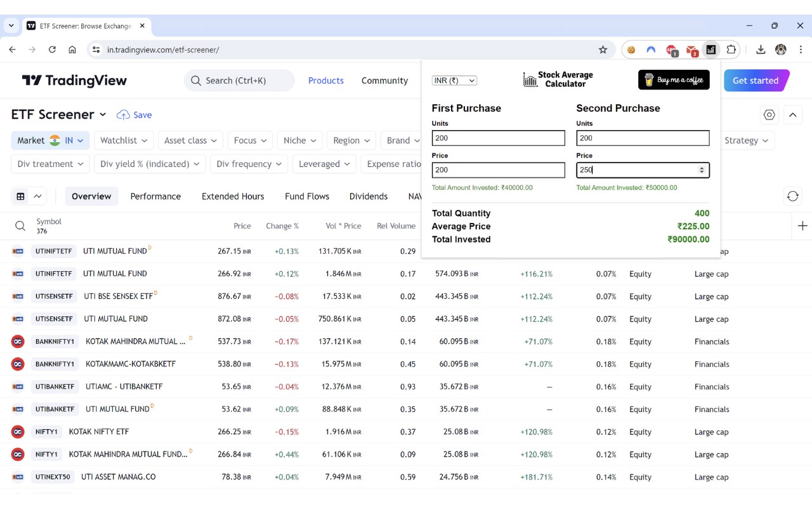Image resolution: width=812 pixels, height=508 pixels.
Task: Open the browser Extensions puzzle icon
Action: tap(731, 50)
